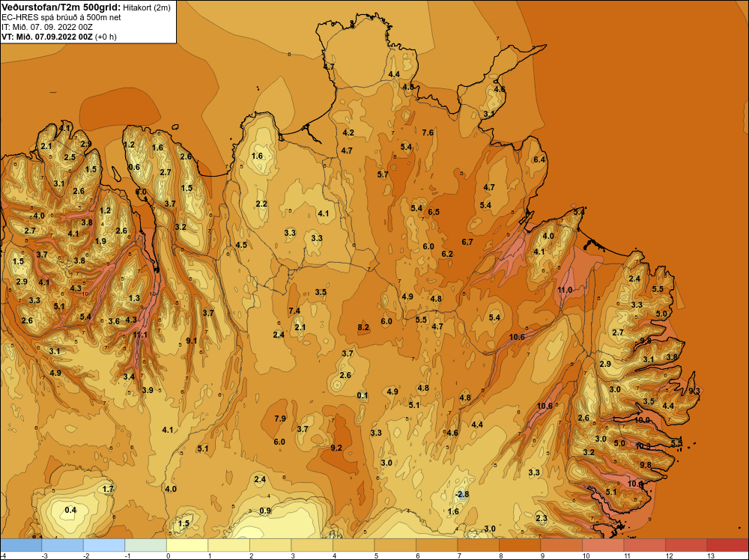Click the legend number -4
This screenshot has width=749, height=560.
pos(3,556)
